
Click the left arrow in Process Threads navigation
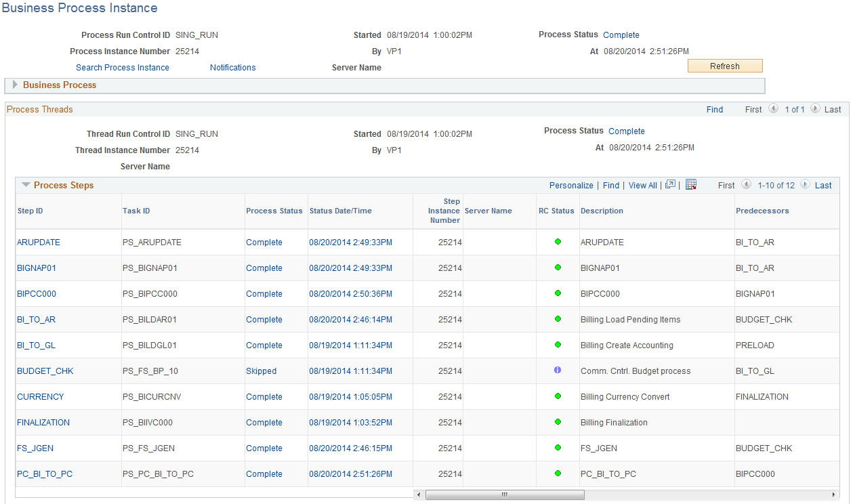click(x=774, y=109)
